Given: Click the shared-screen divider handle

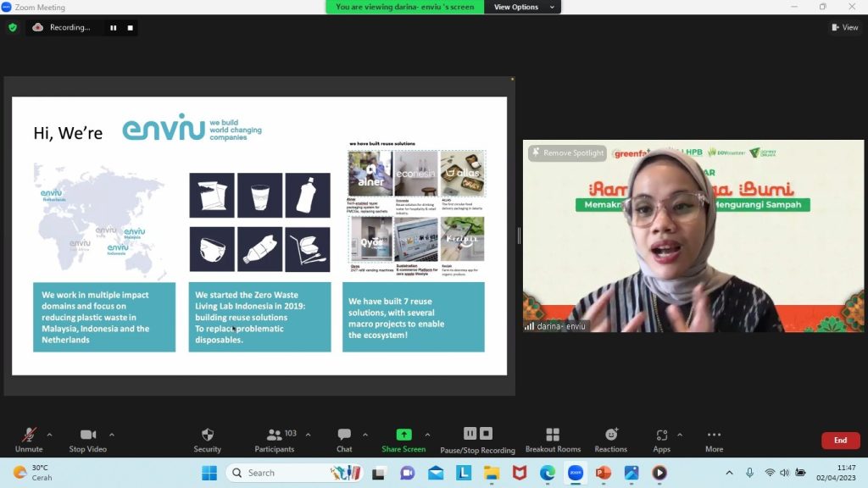Looking at the screenshot, I should pos(519,236).
